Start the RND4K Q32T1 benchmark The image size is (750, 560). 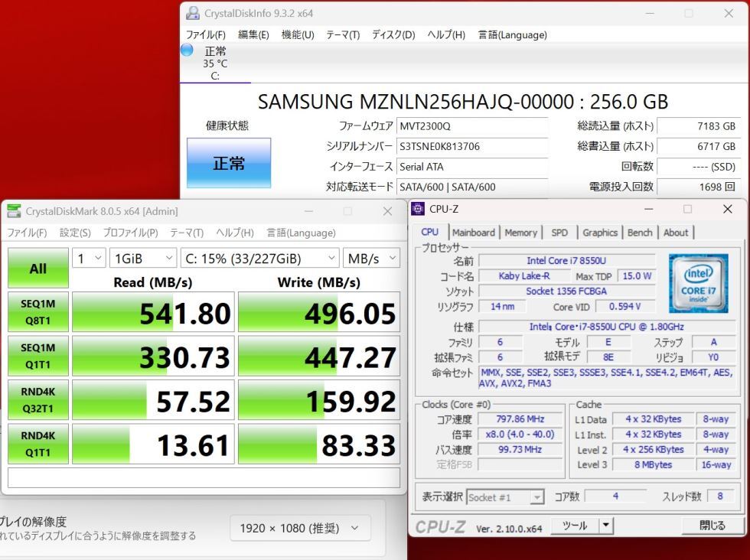pyautogui.click(x=37, y=400)
